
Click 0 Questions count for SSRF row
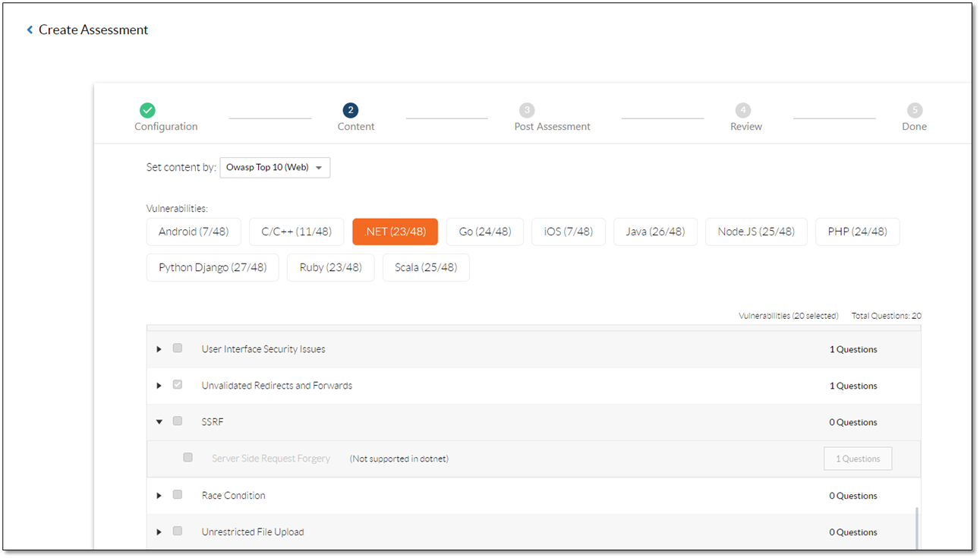(x=853, y=422)
